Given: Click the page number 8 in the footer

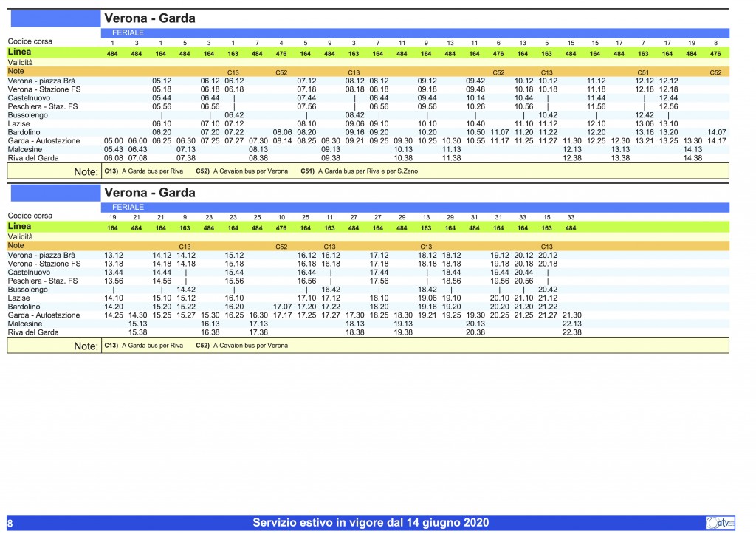Looking at the screenshot, I should pos(10,524).
